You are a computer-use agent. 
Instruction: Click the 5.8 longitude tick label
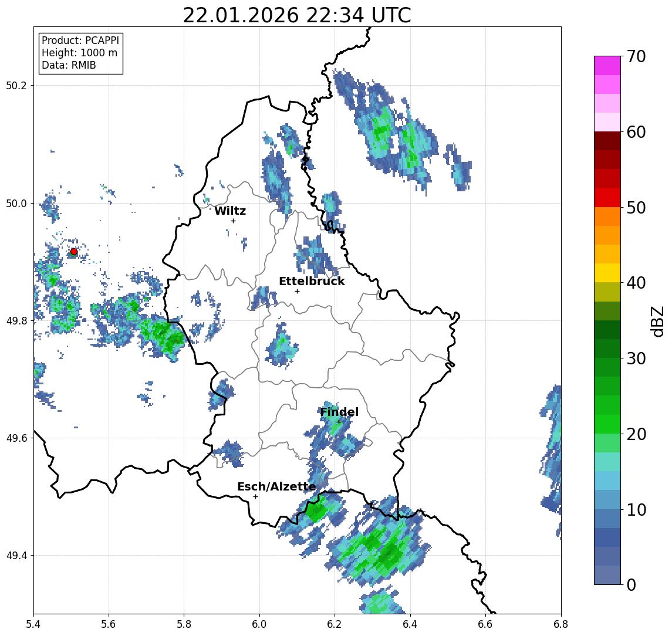[x=184, y=624]
